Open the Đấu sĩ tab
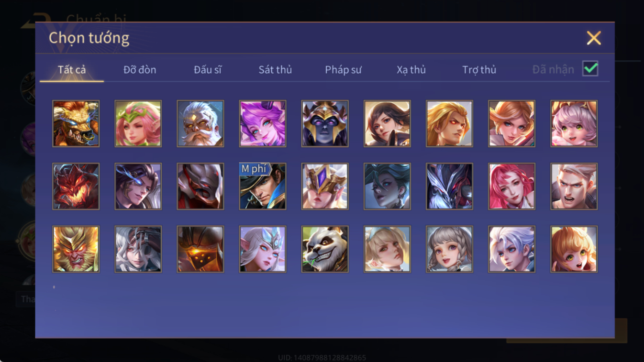Image resolution: width=644 pixels, height=362 pixels. pyautogui.click(x=208, y=69)
